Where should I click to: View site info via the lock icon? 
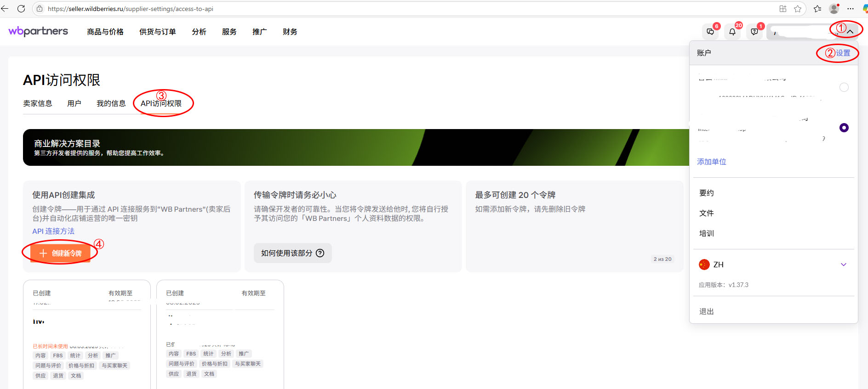(x=40, y=9)
